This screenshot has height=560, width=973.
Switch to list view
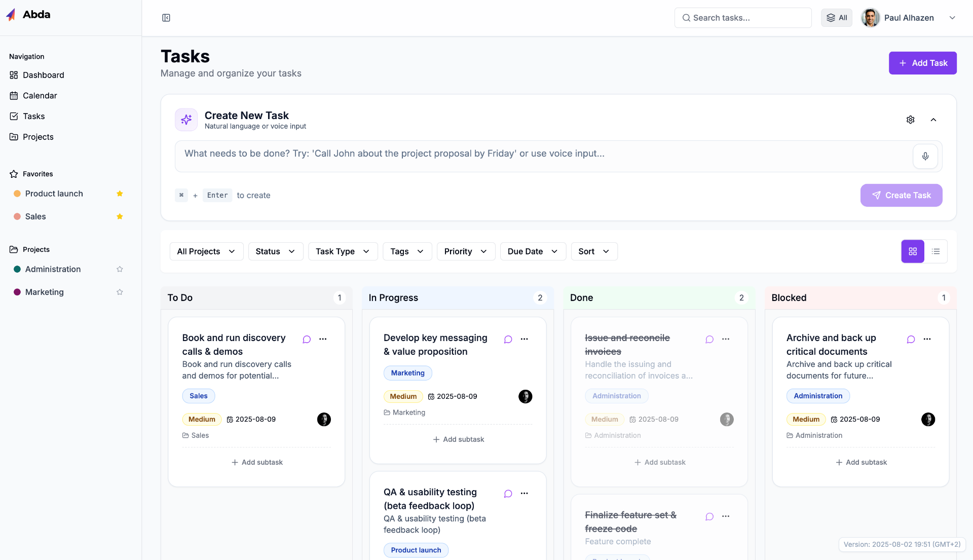point(935,251)
